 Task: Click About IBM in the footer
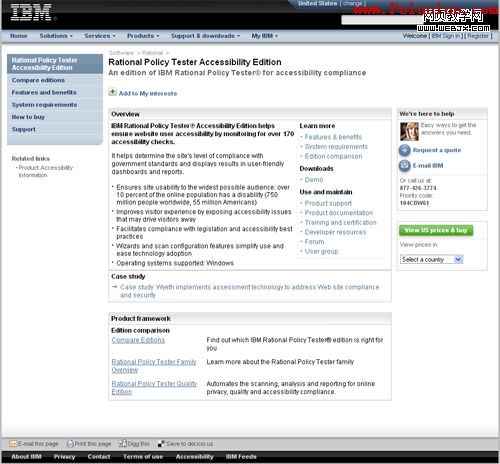[x=26, y=457]
